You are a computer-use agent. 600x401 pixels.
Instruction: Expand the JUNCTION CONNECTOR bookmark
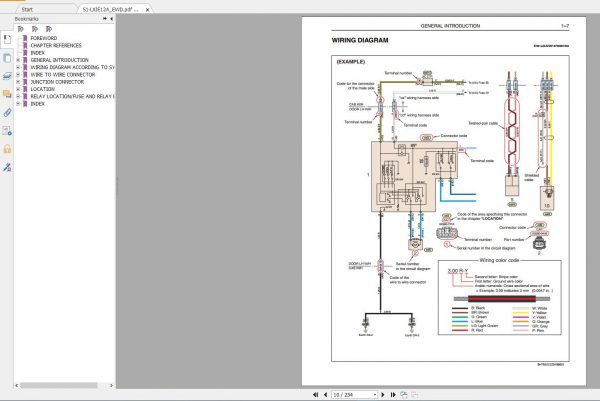click(x=18, y=82)
